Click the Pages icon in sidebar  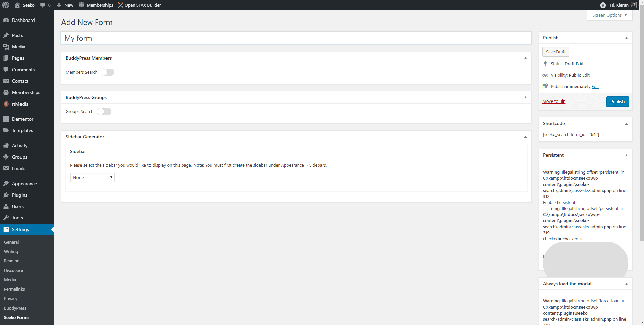pos(6,58)
